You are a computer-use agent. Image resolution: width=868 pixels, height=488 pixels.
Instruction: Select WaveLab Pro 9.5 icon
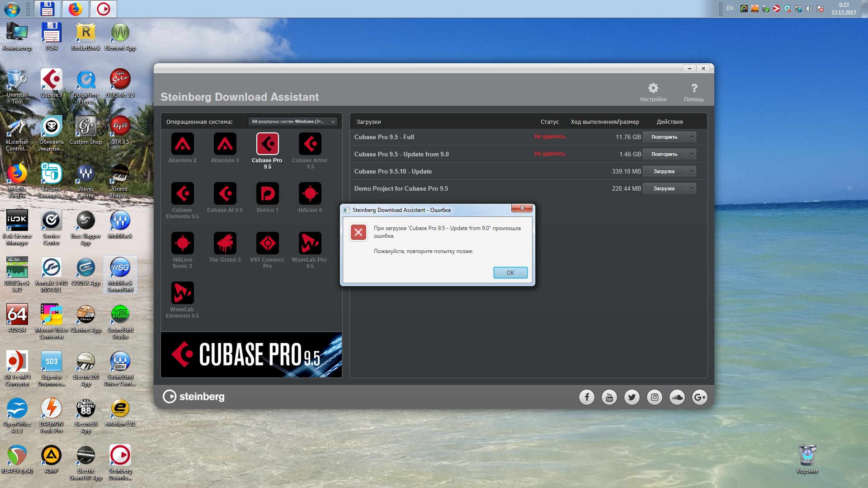[310, 244]
